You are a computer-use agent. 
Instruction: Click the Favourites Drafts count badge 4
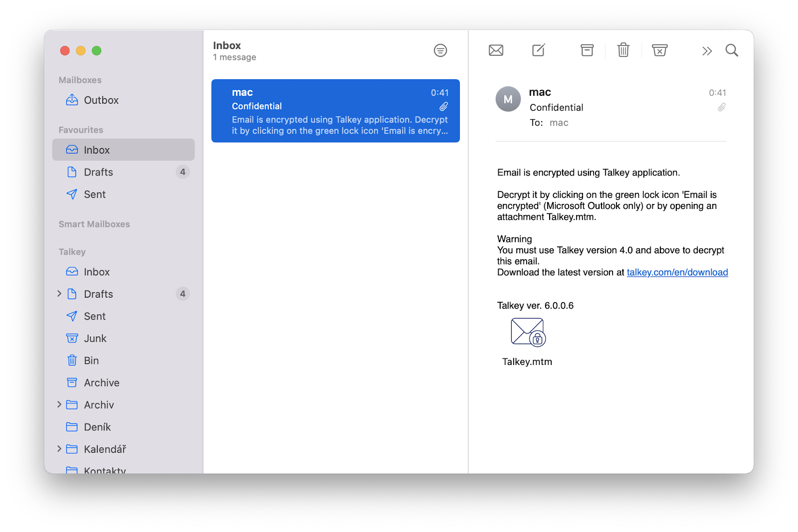click(x=183, y=172)
